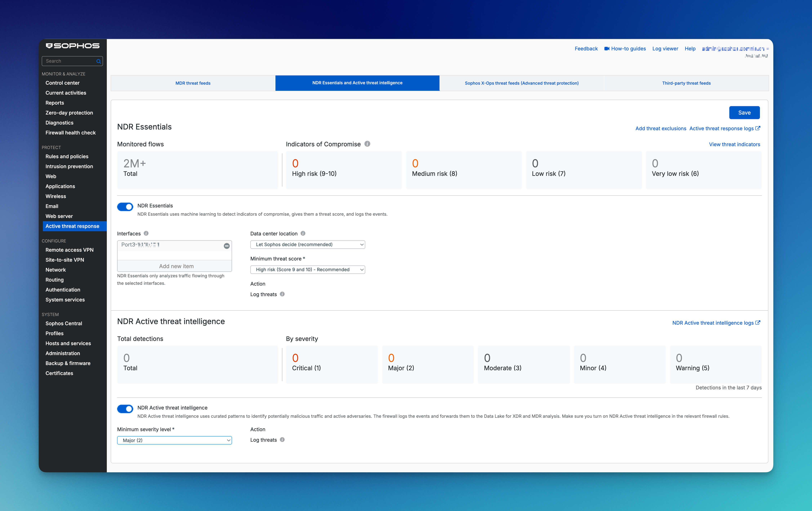Open Network configuration
Screen dimensions: 812x511
tap(56, 269)
